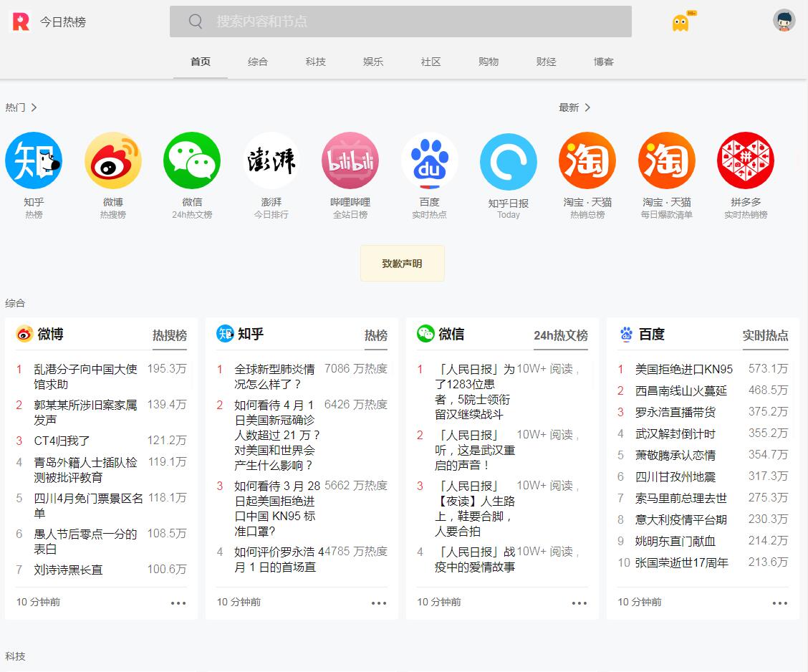
Task: Click the WeChat logo in 微信 card header
Action: pos(425,334)
